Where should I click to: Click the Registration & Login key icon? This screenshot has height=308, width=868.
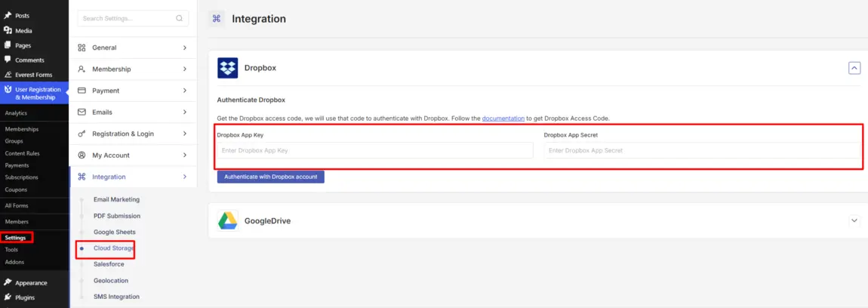pos(82,134)
